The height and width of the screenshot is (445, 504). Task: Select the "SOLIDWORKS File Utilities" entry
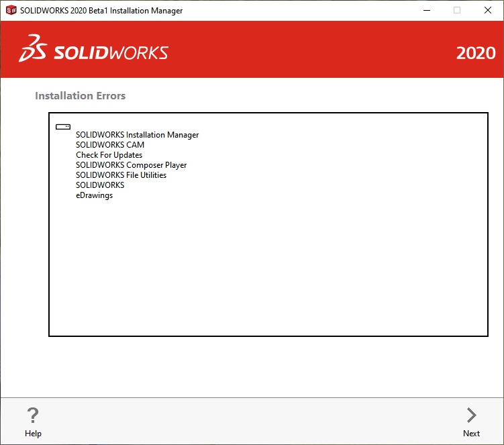121,175
